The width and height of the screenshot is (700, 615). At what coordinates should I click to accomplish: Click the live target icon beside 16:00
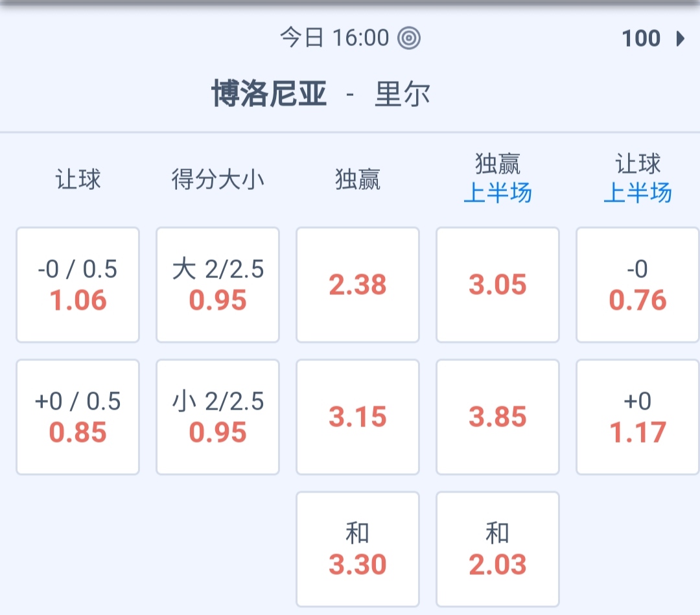409,38
